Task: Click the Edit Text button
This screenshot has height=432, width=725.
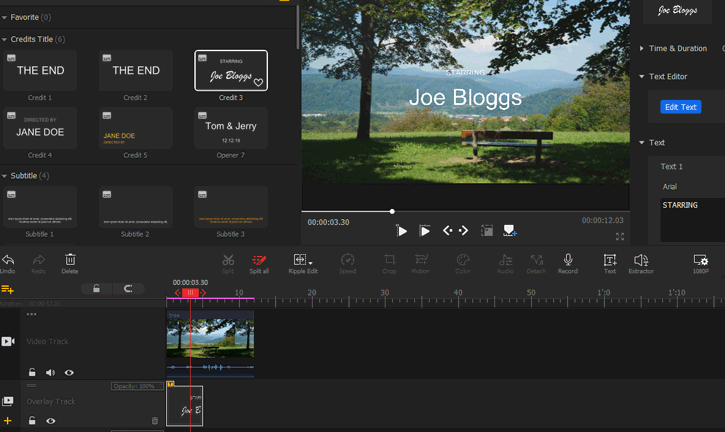Action: 680,107
